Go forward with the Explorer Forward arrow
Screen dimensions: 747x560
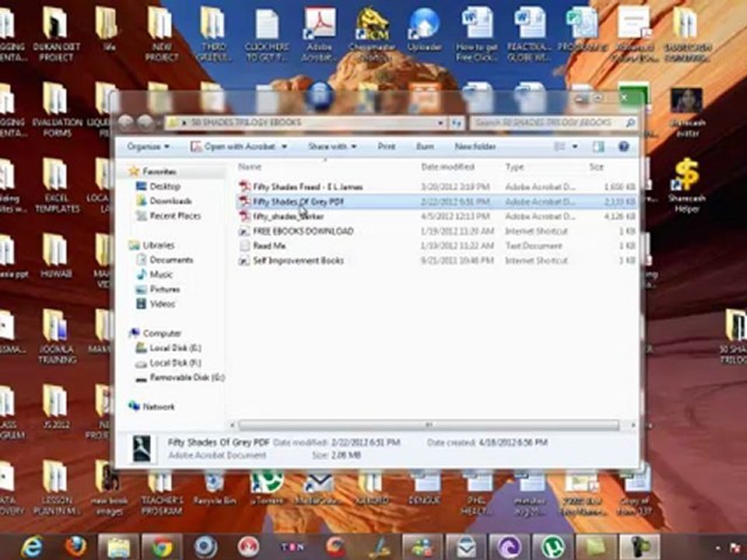click(146, 122)
